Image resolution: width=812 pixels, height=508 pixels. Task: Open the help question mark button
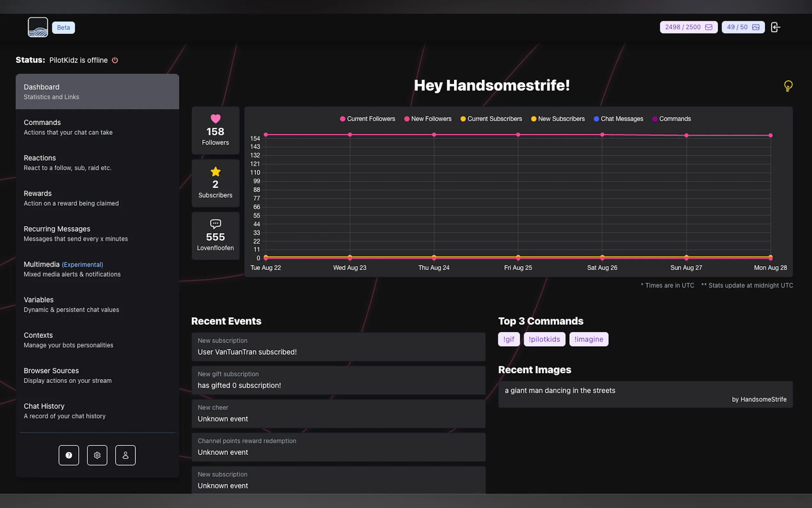coord(68,455)
